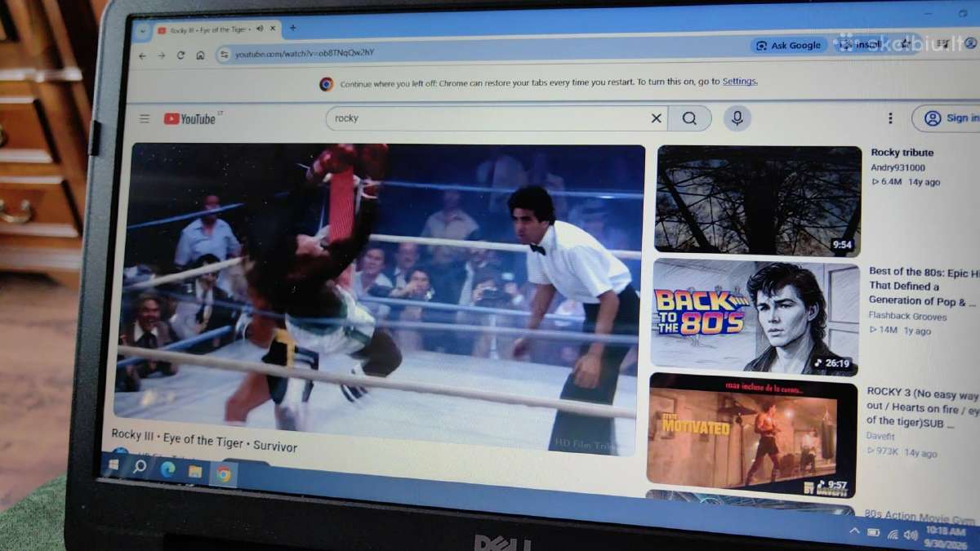
Task: Open 'ROCKY 3 (No easy way out' video title
Action: pyautogui.click(x=922, y=407)
